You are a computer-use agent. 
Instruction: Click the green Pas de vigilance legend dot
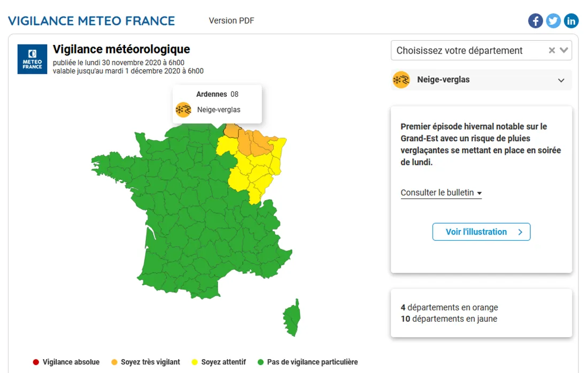pyautogui.click(x=260, y=362)
